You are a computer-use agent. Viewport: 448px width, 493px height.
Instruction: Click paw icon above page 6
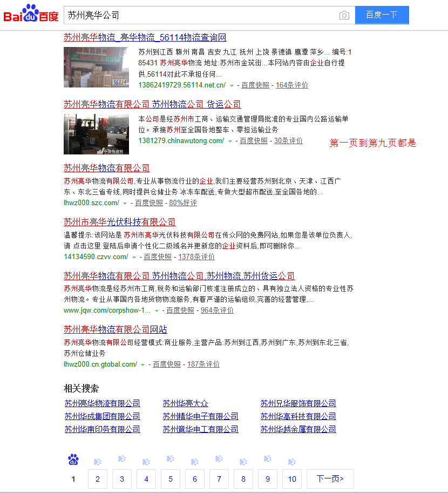[x=195, y=462]
